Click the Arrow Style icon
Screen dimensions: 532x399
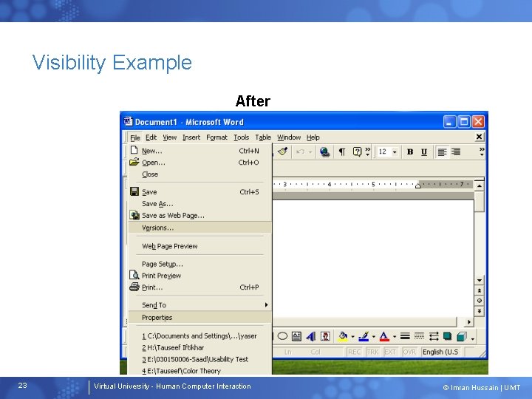pyautogui.click(x=434, y=336)
